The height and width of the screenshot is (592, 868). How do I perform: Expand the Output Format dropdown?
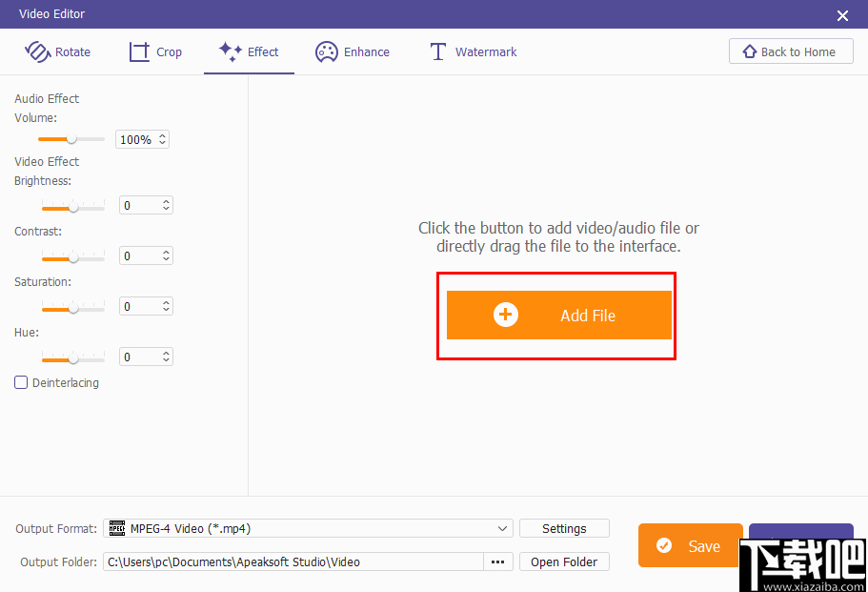[x=503, y=528]
